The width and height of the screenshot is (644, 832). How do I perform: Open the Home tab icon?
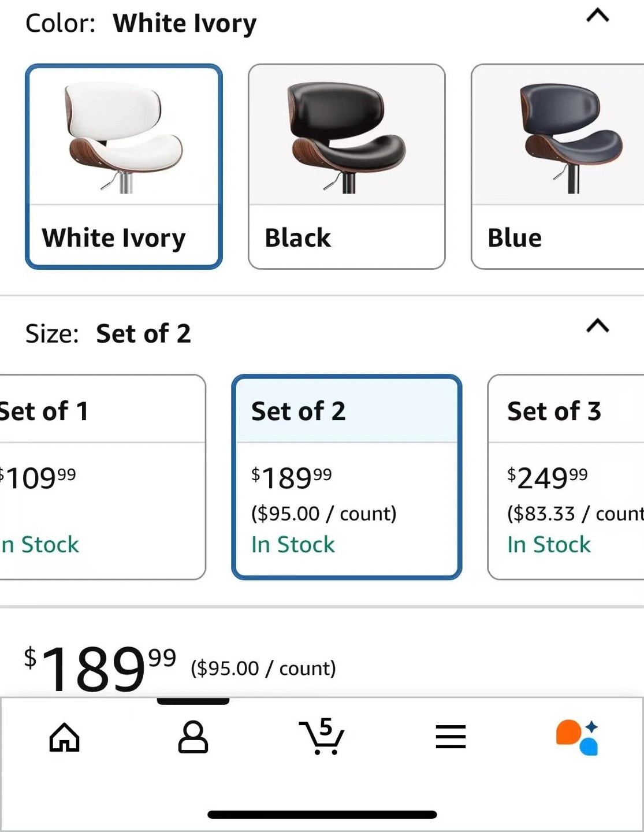64,737
